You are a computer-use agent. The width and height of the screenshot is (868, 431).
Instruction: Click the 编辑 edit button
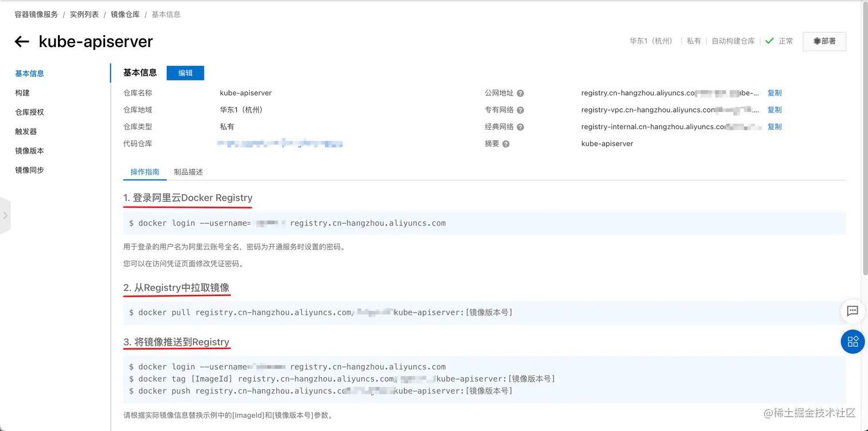tap(185, 73)
